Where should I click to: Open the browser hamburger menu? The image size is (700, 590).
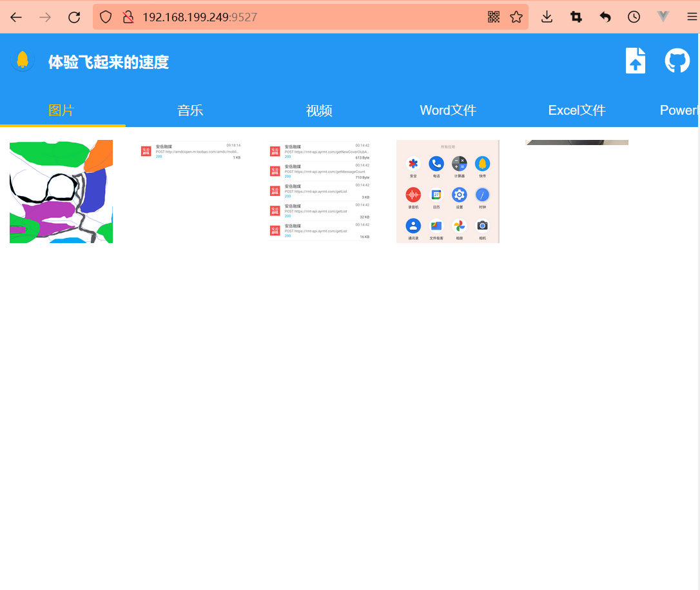click(692, 17)
